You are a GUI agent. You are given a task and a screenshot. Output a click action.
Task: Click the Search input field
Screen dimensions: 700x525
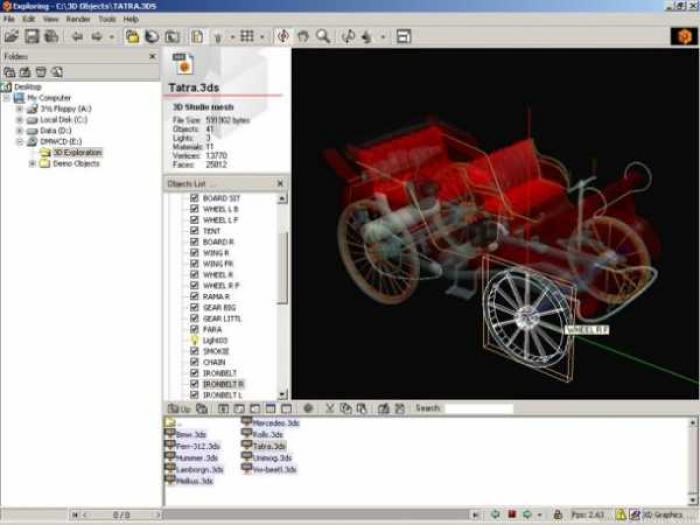479,408
